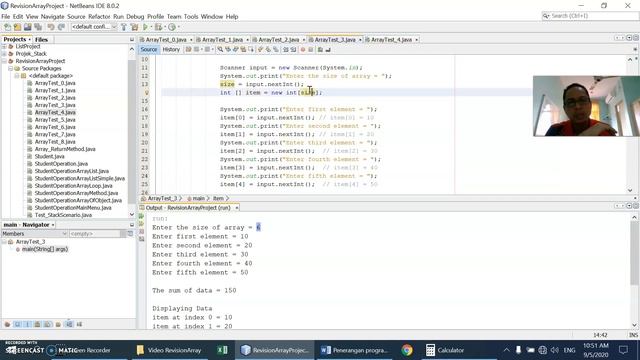Click the Save All toolbar icon
Viewport: 640px width, 360px height.
click(38, 27)
